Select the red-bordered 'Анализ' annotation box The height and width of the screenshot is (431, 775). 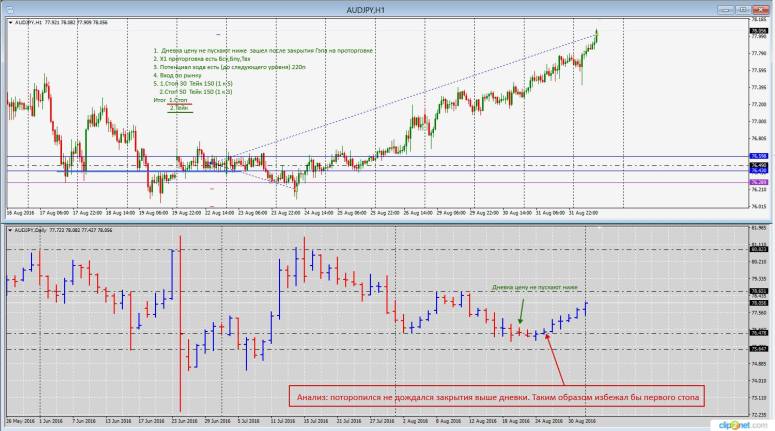point(501,398)
